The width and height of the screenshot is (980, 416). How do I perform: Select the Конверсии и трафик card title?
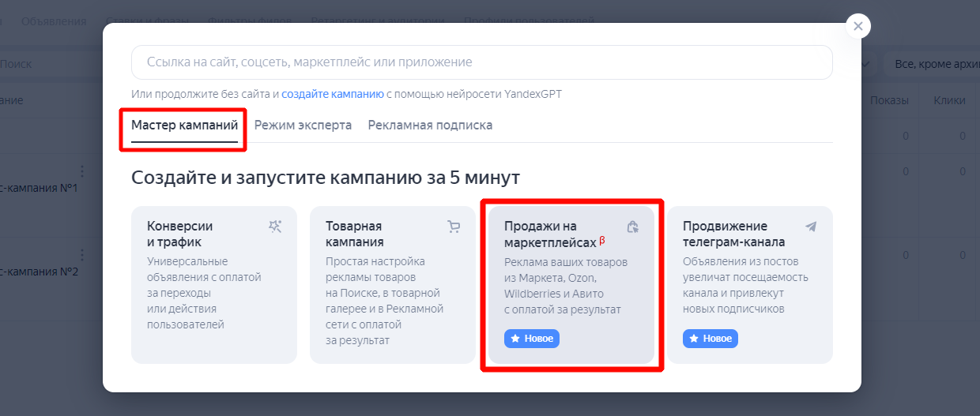click(x=180, y=234)
